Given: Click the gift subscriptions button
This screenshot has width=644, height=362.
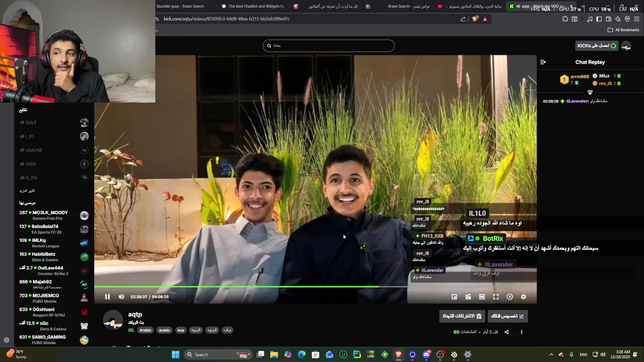Looking at the screenshot, I should [462, 316].
